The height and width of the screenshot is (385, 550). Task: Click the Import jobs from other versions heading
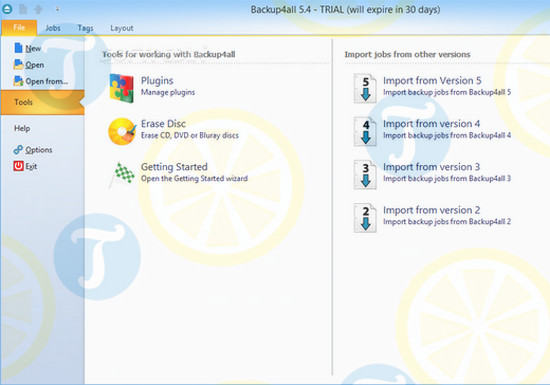coord(407,54)
